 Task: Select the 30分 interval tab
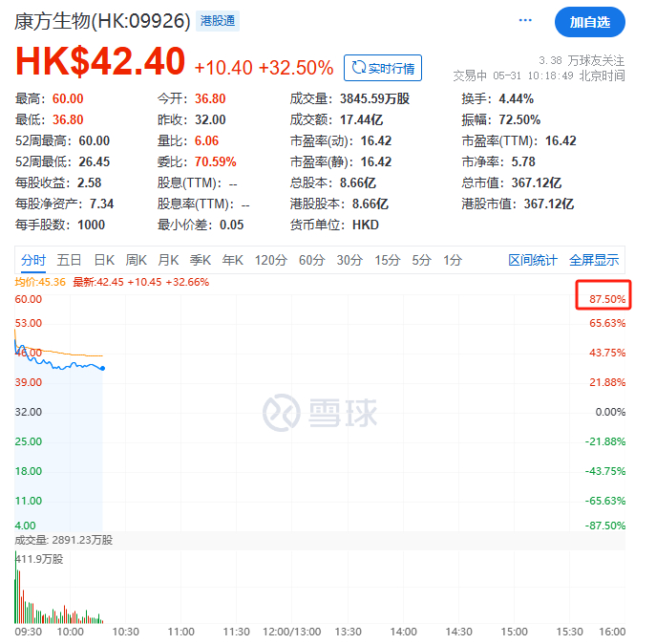click(x=349, y=261)
